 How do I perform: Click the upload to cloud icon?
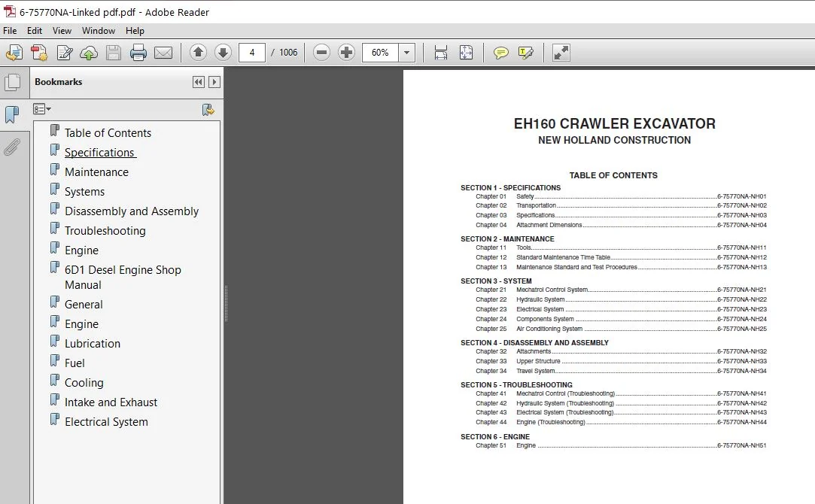point(89,53)
